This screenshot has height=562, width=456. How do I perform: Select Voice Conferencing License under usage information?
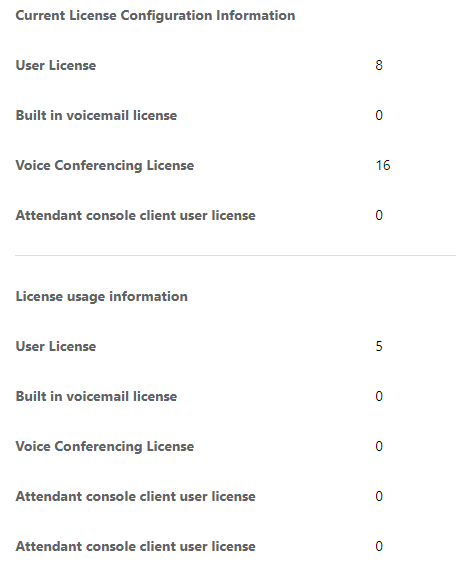point(105,447)
